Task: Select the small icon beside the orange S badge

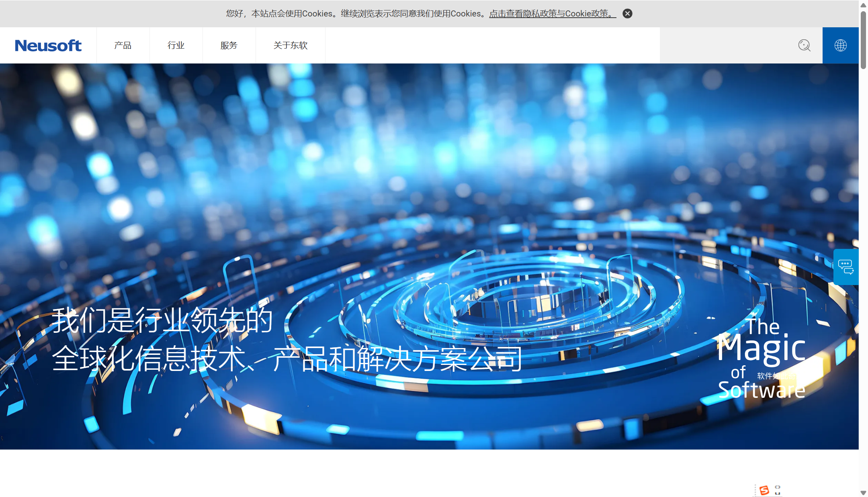Action: coord(778,489)
